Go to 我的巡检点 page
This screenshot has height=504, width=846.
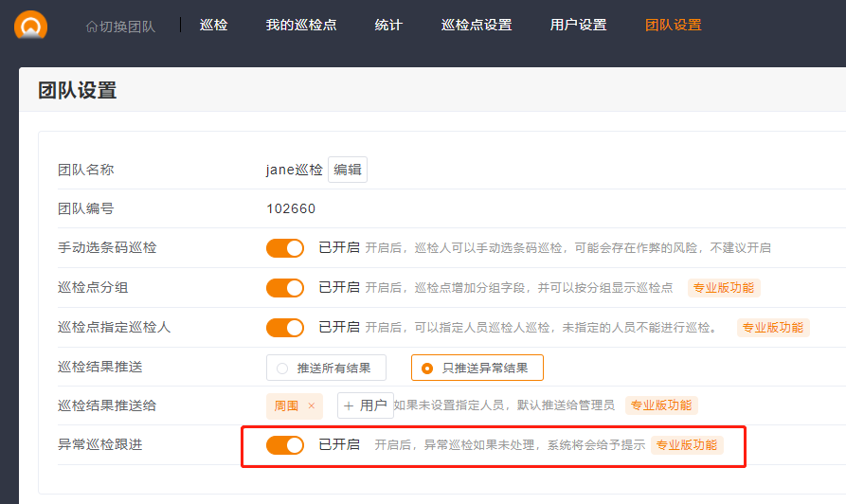coord(300,25)
